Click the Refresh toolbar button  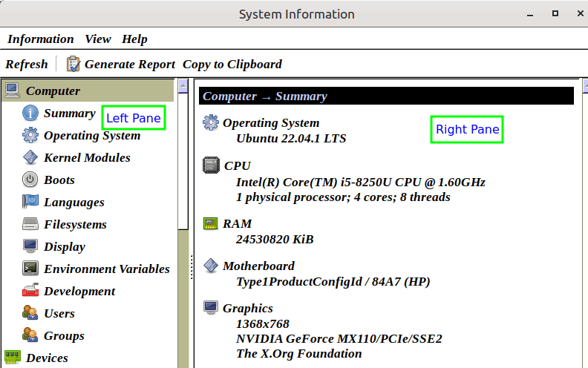[27, 65]
